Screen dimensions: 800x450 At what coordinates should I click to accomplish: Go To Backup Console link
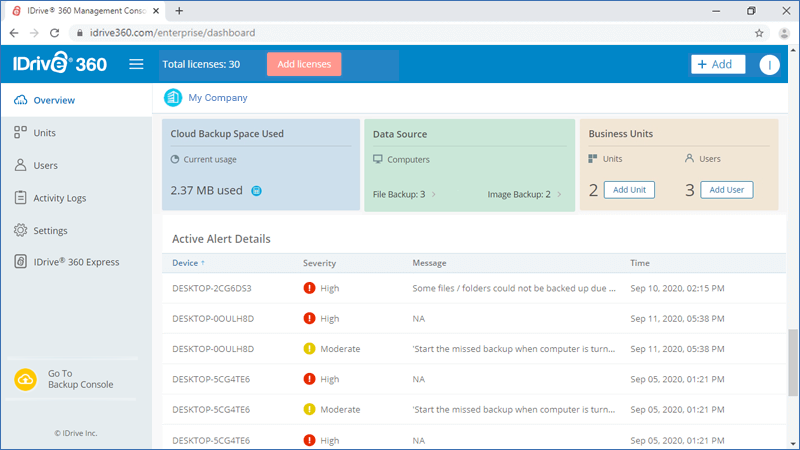[x=81, y=379]
